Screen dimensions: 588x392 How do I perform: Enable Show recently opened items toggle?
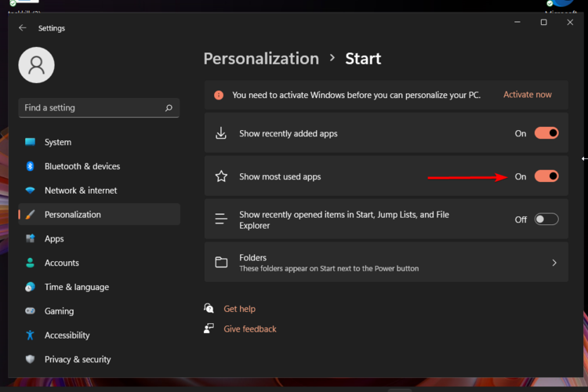(546, 220)
